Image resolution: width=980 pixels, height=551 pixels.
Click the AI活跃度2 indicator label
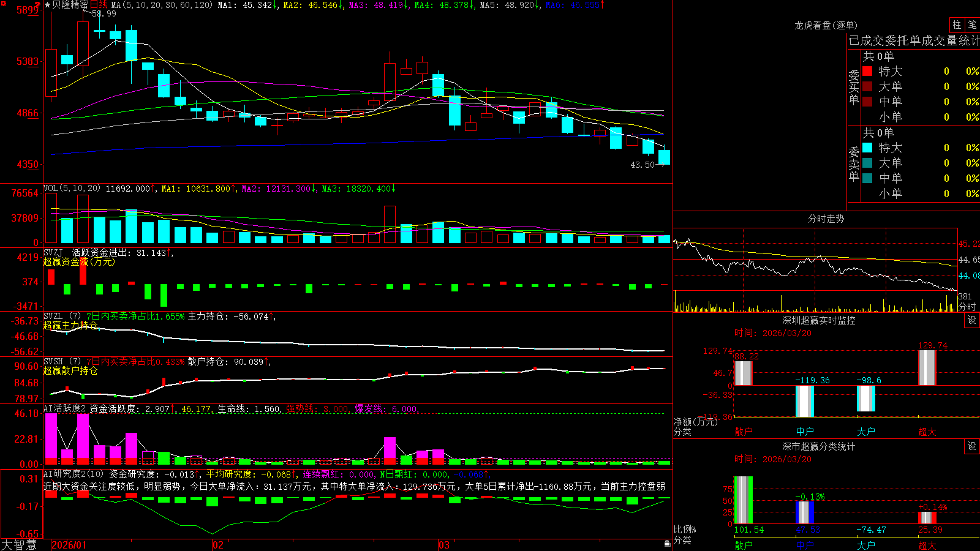65,409
